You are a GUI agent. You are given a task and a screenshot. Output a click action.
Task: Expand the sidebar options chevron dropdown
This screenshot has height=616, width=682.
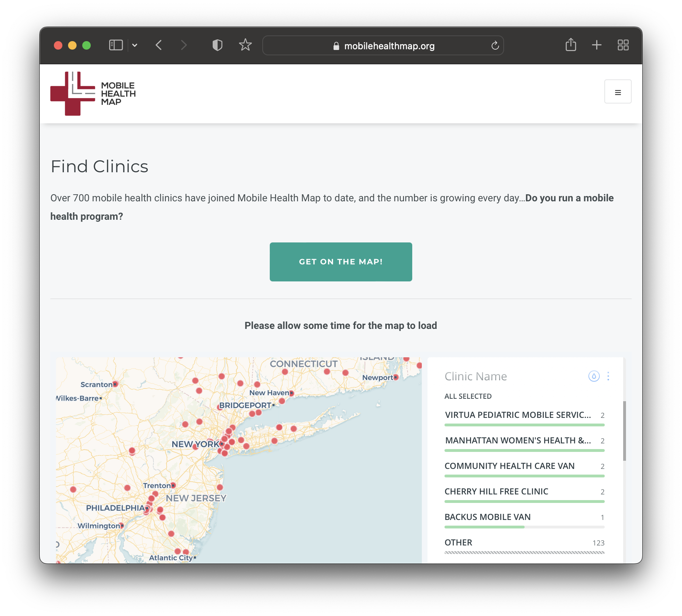(x=135, y=45)
